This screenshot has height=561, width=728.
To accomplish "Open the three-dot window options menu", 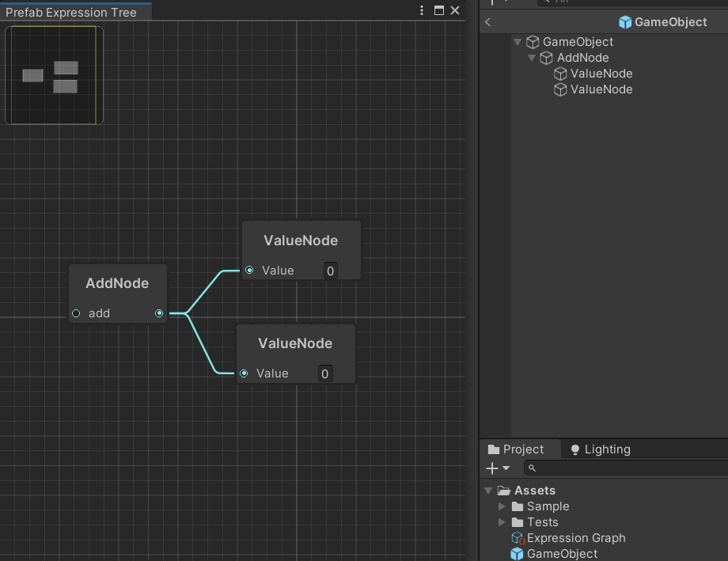I will click(x=422, y=10).
